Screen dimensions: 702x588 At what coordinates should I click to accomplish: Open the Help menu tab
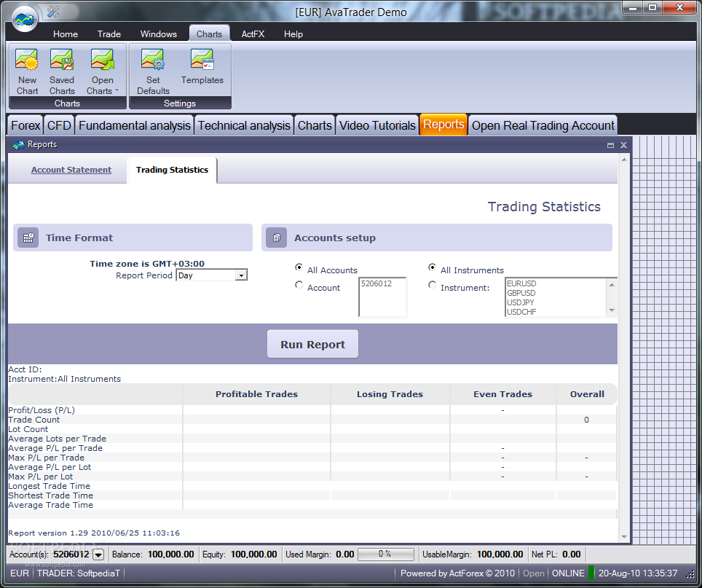[x=293, y=34]
